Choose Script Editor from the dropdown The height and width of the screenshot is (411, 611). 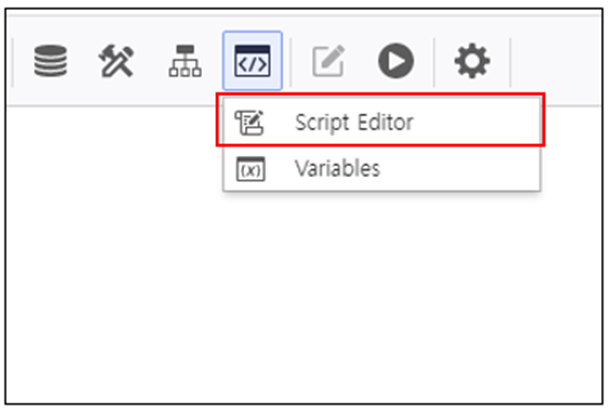[x=381, y=122]
